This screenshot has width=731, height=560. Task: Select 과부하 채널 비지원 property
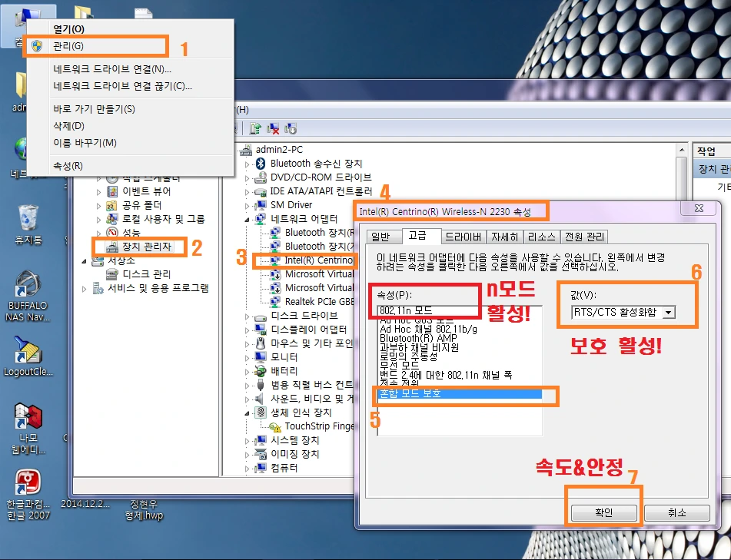coord(419,347)
